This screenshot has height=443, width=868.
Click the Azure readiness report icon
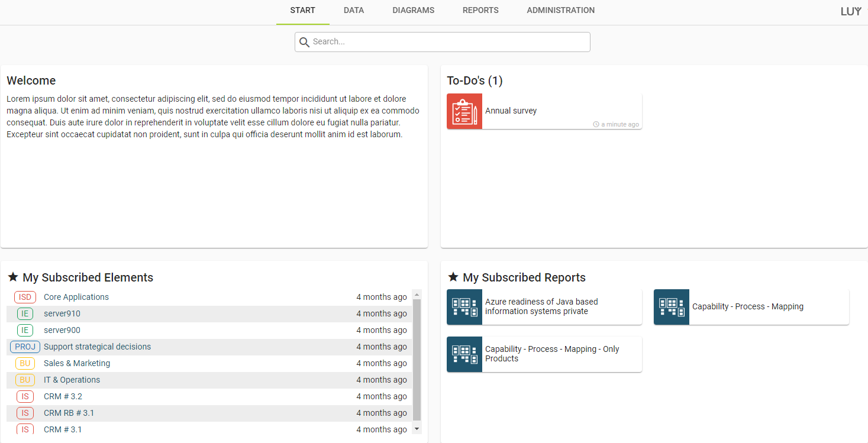tap(464, 307)
